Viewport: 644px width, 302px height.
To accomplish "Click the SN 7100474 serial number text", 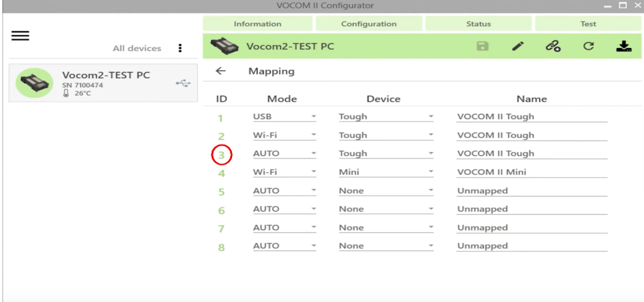I will (x=83, y=86).
